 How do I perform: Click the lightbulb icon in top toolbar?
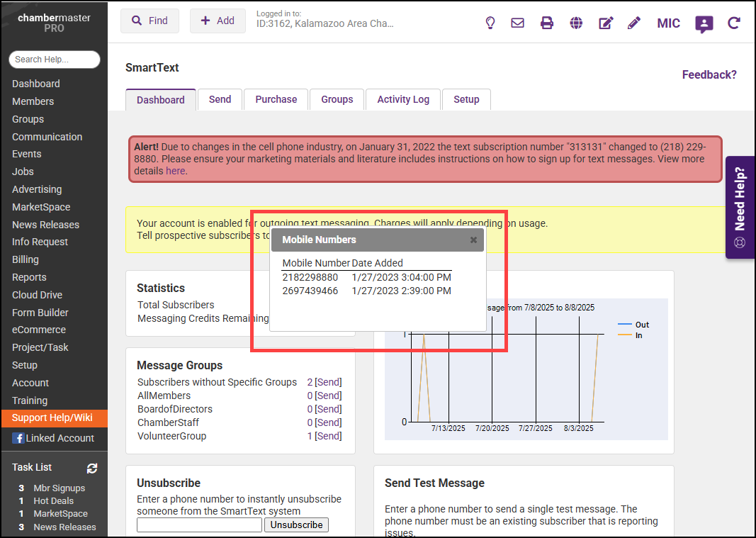click(x=490, y=23)
